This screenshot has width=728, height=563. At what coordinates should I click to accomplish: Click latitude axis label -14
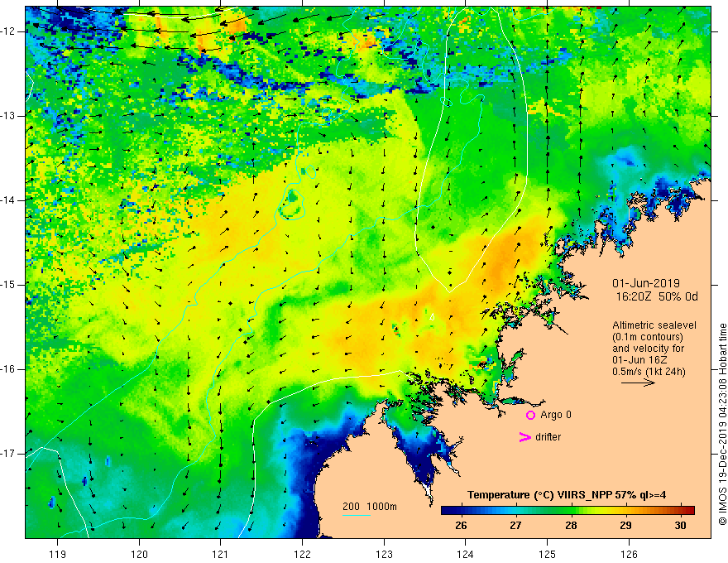tap(10, 200)
